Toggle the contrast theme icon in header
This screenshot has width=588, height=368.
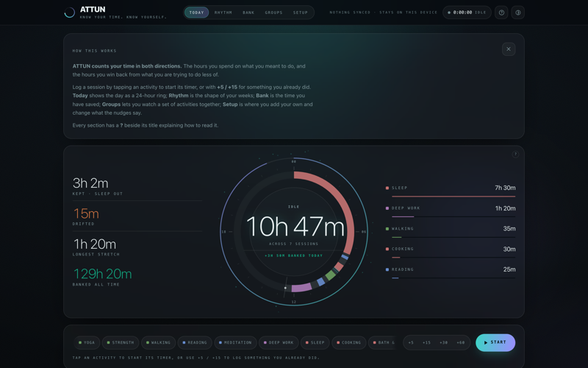[518, 13]
